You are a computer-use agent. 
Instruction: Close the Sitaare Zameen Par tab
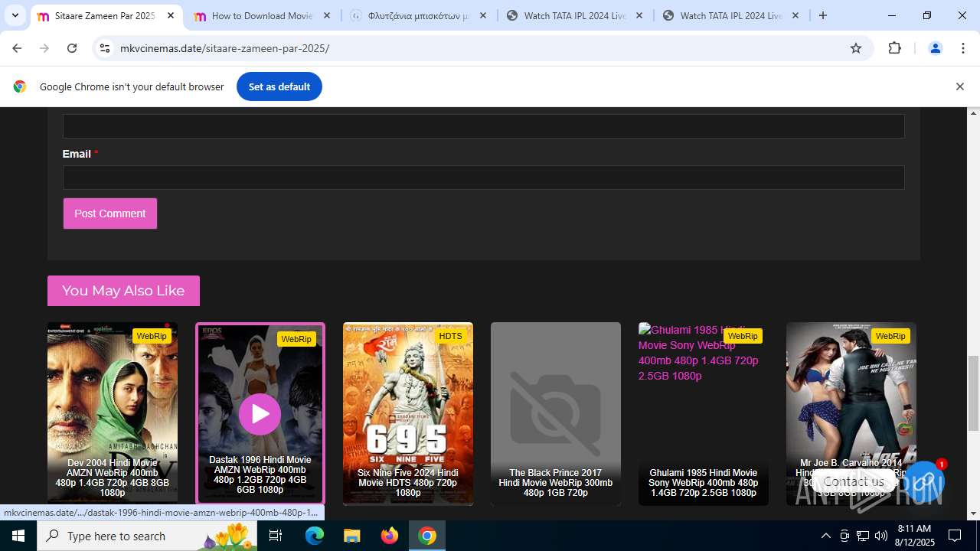coord(170,15)
